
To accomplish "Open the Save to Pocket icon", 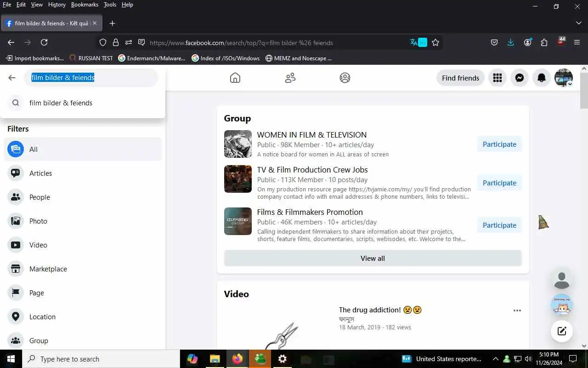I will pyautogui.click(x=494, y=42).
